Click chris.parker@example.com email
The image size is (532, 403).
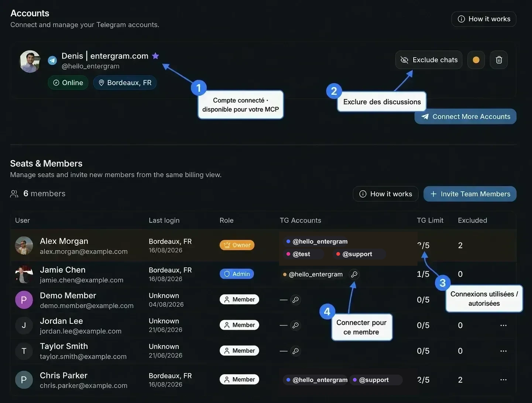pos(83,386)
